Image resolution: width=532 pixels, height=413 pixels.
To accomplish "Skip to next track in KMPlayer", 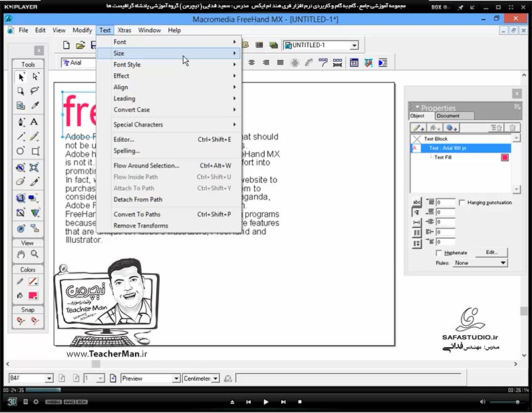I will pos(283,402).
